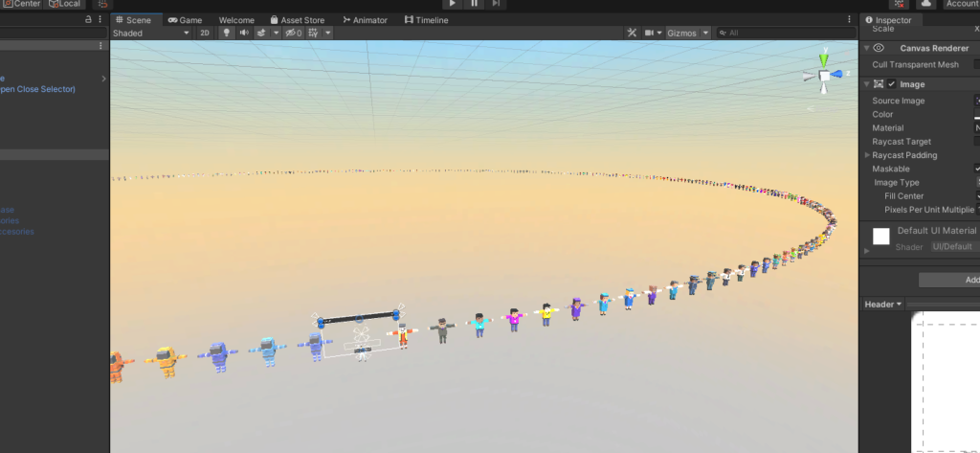This screenshot has height=453, width=980.
Task: Lock the Hierarchy panel with the padlock icon
Action: (x=88, y=19)
